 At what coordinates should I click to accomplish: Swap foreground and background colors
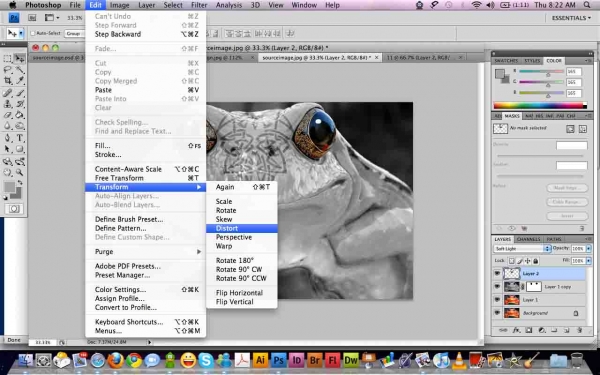click(x=20, y=183)
